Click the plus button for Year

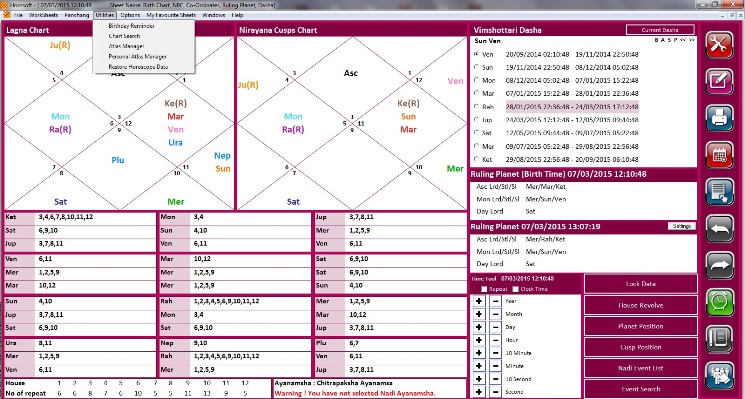[x=479, y=301]
